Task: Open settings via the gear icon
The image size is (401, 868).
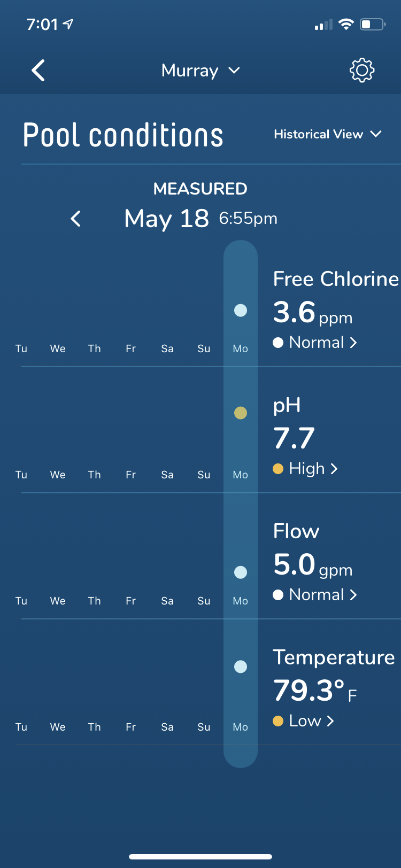Action: [x=362, y=70]
